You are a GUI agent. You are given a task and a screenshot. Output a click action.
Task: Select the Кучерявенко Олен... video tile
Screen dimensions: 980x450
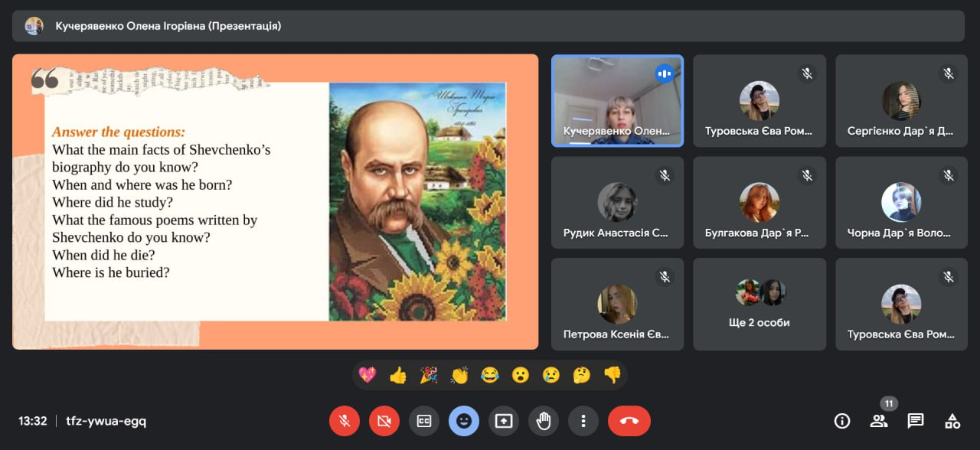(617, 100)
